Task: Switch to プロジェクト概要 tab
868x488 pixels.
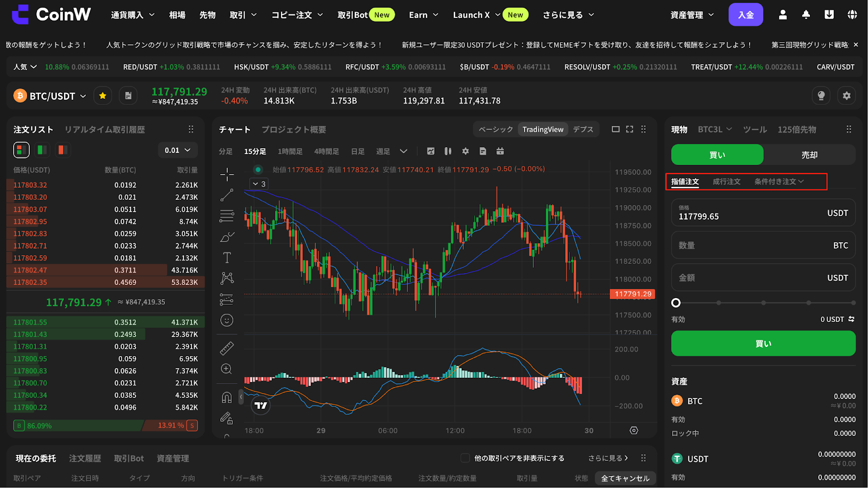Action: [x=293, y=129]
